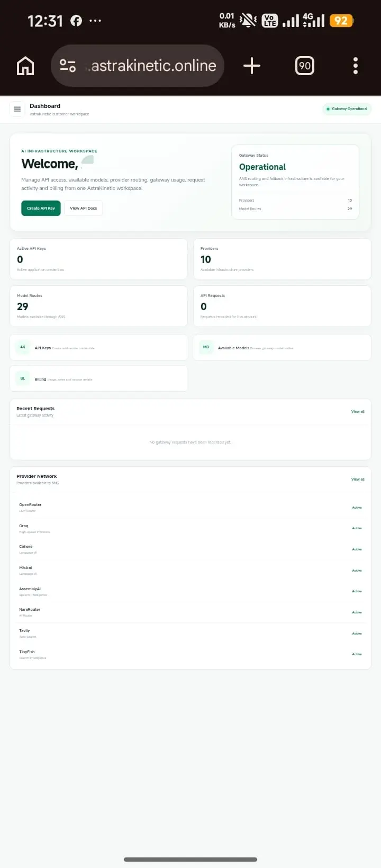Click the Operational gateway status heading
The width and height of the screenshot is (381, 868).
[262, 167]
